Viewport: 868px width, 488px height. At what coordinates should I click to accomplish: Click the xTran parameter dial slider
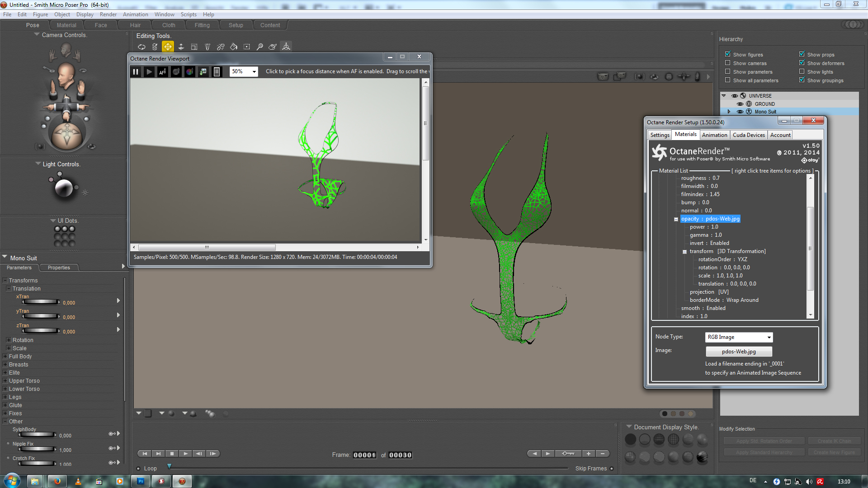click(41, 302)
